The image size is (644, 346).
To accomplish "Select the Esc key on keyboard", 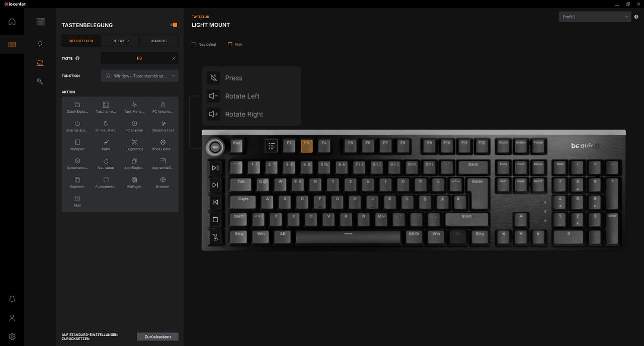I will (x=236, y=145).
